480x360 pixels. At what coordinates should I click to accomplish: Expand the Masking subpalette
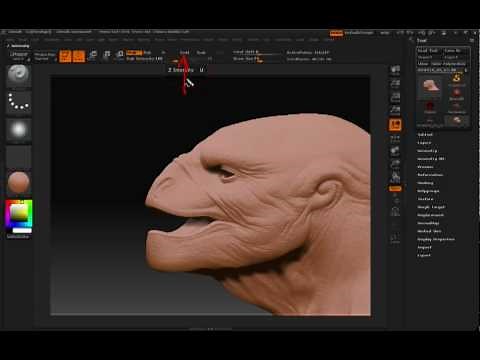pyautogui.click(x=425, y=183)
